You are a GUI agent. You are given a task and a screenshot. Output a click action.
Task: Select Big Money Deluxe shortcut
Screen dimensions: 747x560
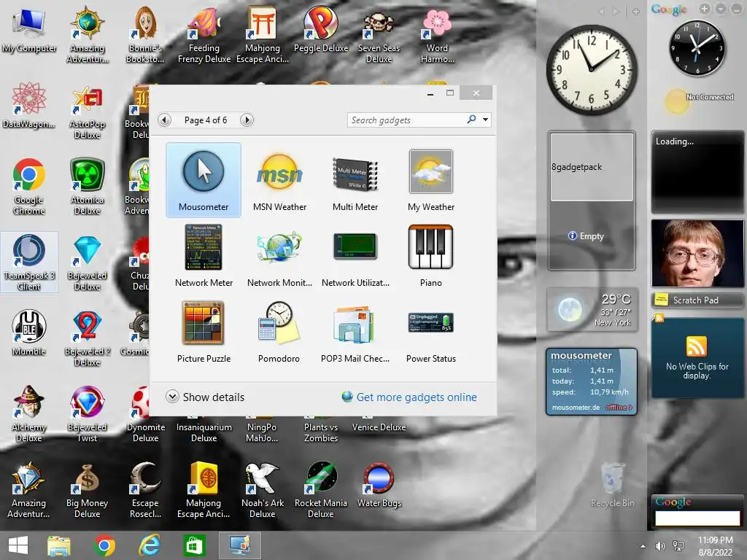tap(88, 491)
